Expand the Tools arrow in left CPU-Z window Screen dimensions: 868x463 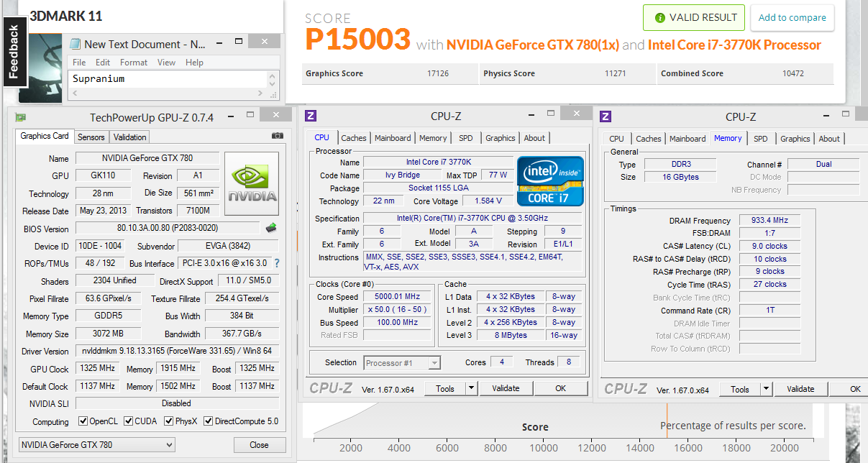point(471,388)
